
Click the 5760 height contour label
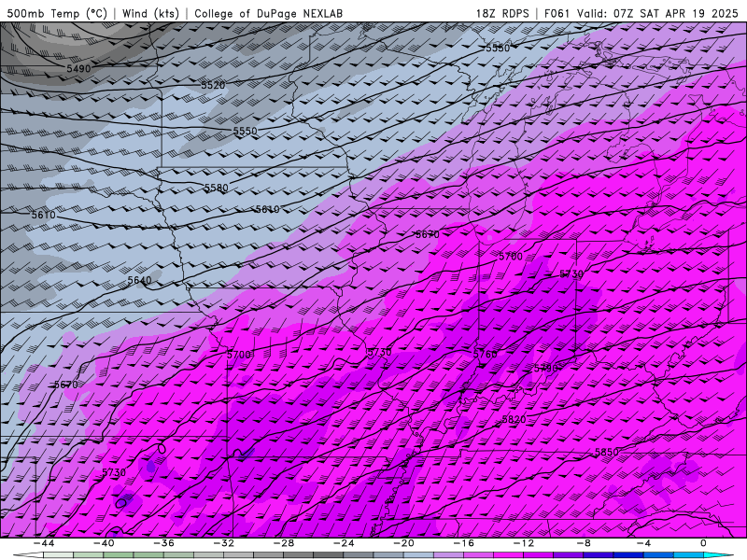click(486, 354)
